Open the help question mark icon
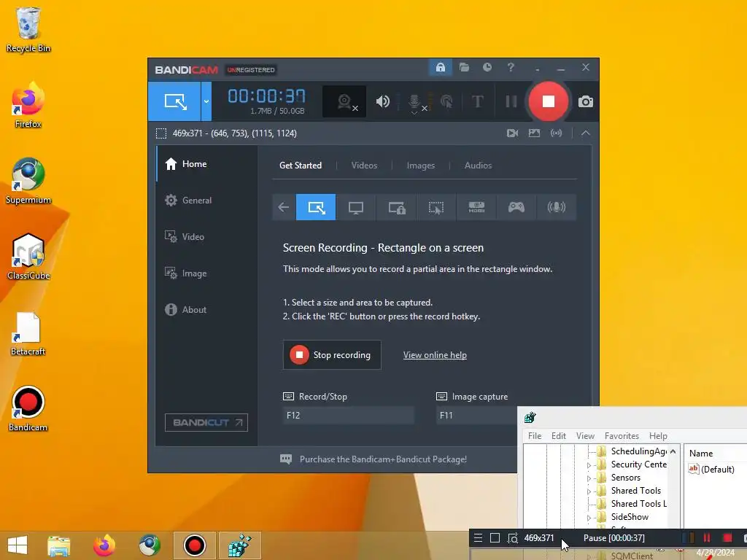 [511, 68]
